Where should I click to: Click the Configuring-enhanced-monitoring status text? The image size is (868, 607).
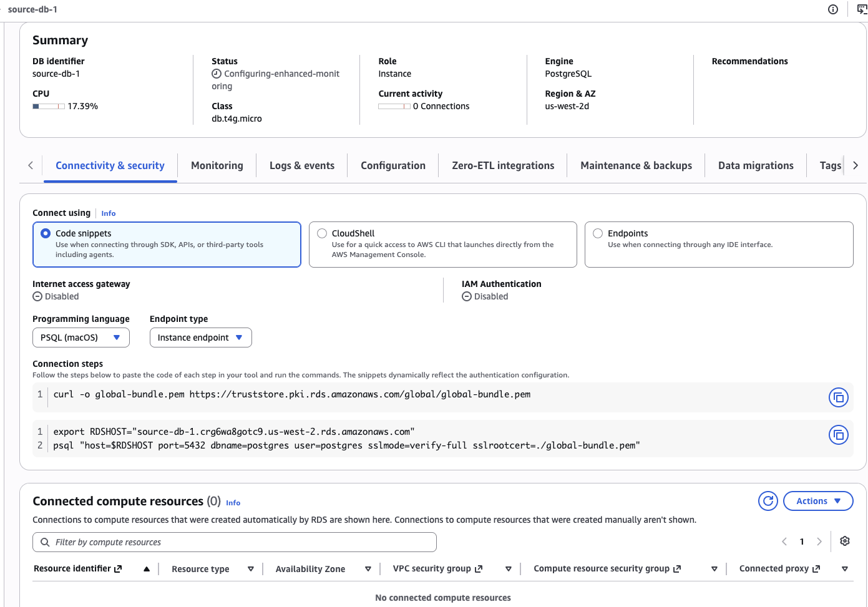point(276,80)
